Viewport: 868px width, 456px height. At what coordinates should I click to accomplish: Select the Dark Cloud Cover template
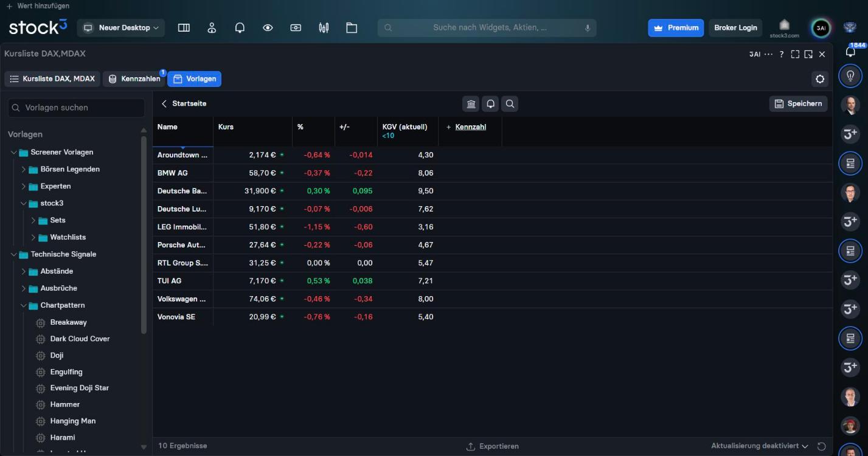[x=80, y=339]
